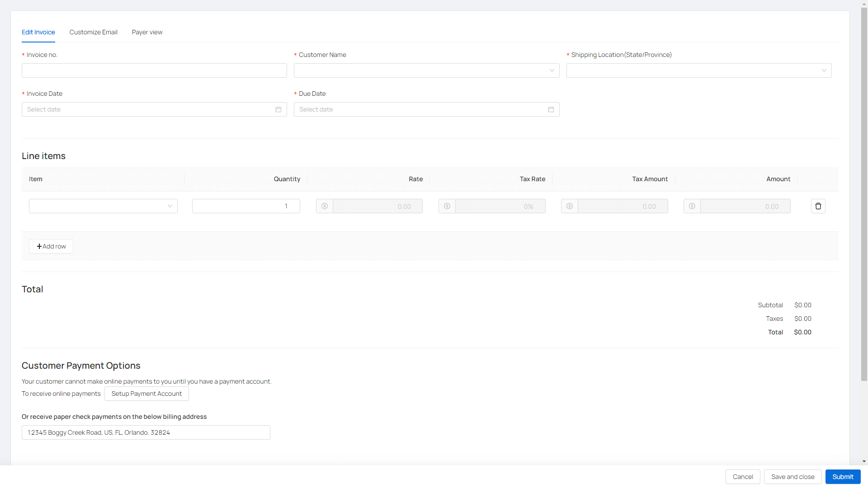This screenshot has width=868, height=488.
Task: Click the plus icon on Add row
Action: click(39, 246)
